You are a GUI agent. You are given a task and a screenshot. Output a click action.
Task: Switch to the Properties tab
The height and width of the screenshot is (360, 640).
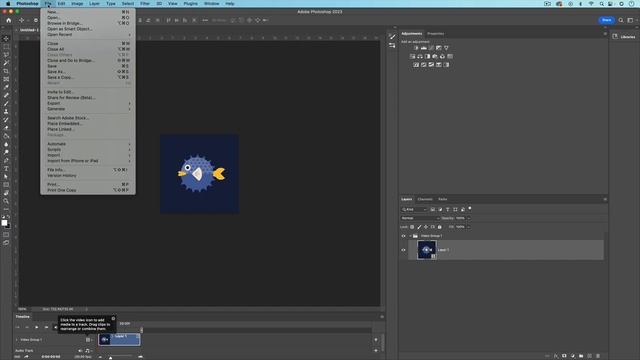436,34
